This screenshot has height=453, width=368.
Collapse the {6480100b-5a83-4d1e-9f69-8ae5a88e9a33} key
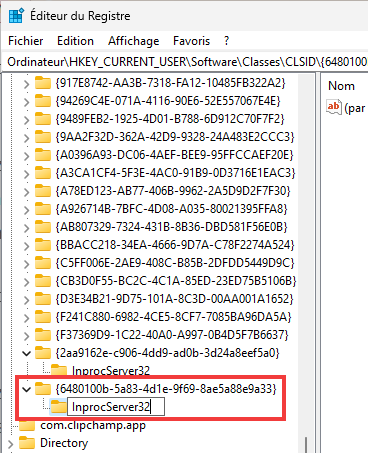tap(26, 389)
